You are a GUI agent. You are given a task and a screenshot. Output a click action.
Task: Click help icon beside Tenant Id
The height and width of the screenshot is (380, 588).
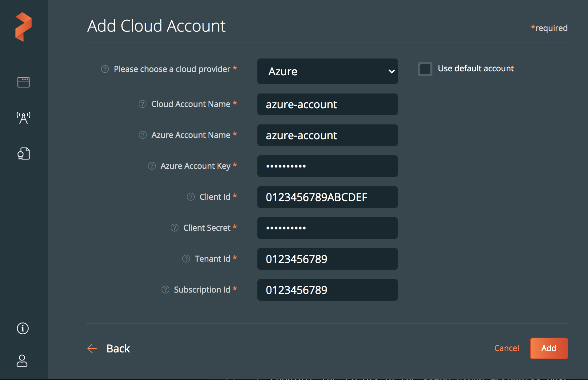[186, 259]
